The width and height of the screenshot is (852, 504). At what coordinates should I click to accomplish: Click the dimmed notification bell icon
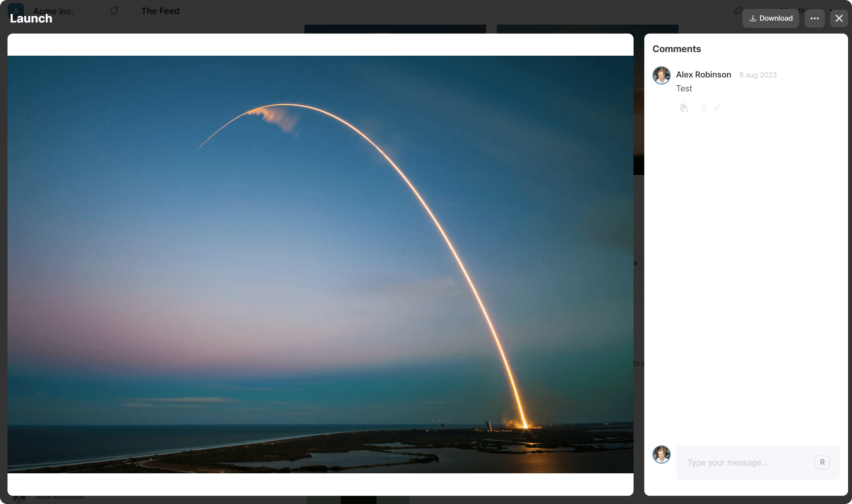point(114,11)
